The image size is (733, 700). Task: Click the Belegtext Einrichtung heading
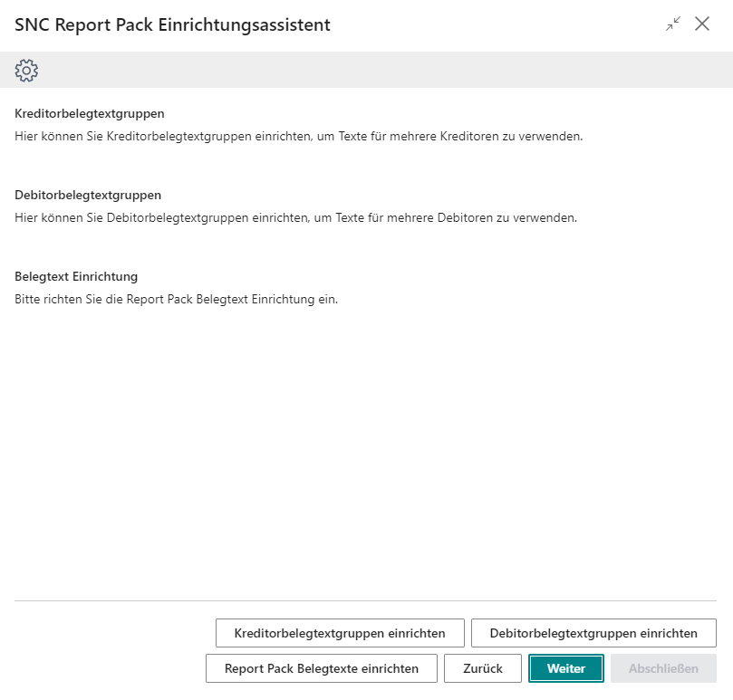click(x=76, y=276)
